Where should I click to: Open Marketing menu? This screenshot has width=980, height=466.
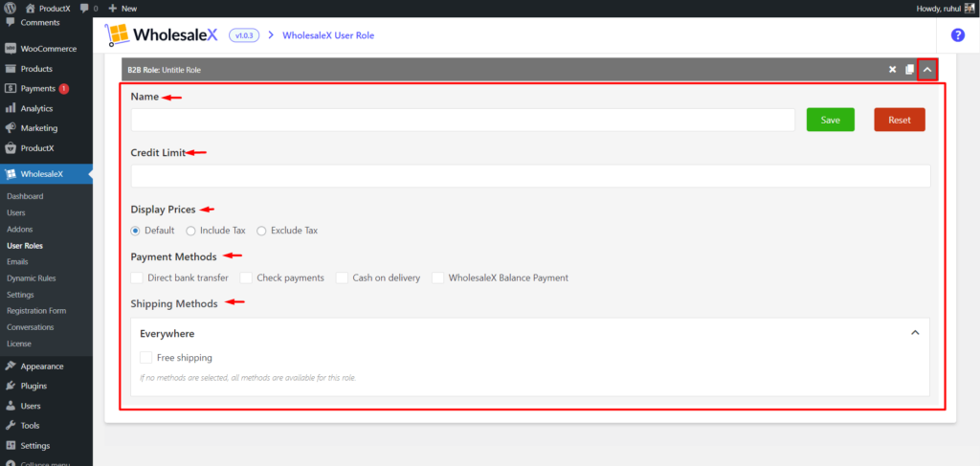point(38,128)
